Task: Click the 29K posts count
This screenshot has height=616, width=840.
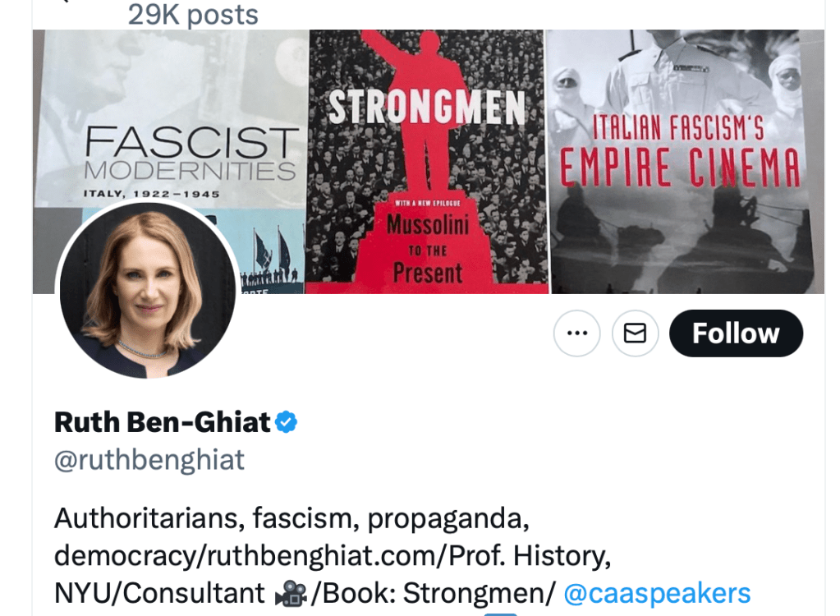Action: click(193, 14)
